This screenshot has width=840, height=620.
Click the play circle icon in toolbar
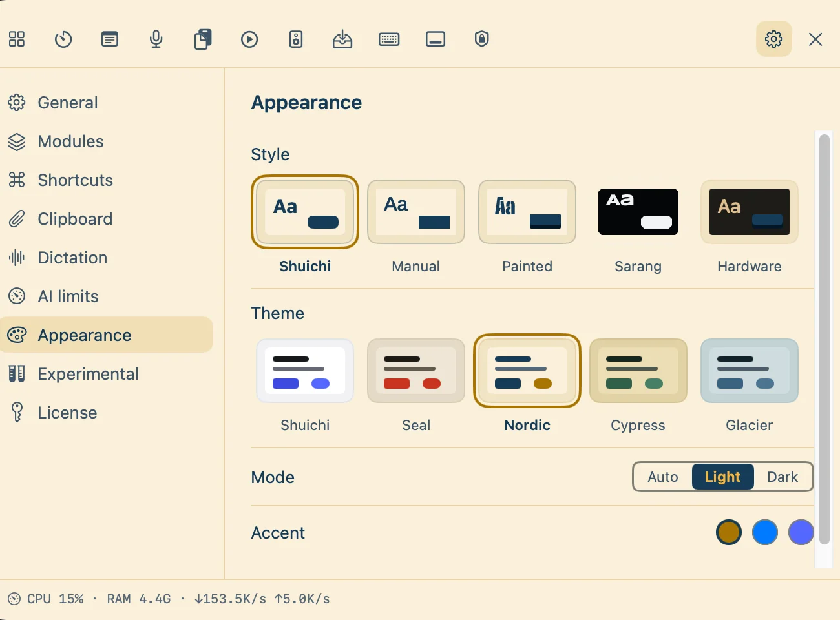click(x=249, y=39)
